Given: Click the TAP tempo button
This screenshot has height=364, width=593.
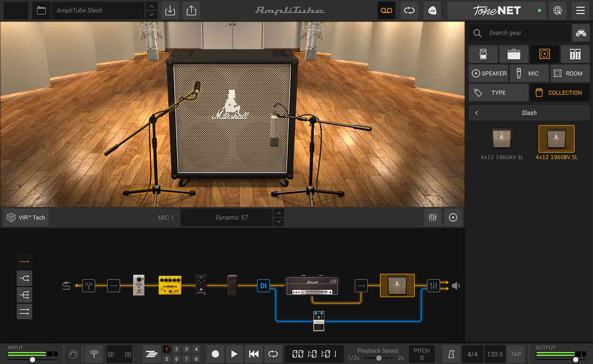Looking at the screenshot, I should click(516, 354).
